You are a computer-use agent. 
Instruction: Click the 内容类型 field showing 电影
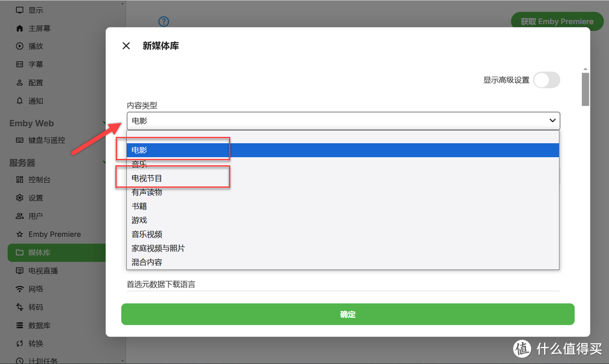[x=343, y=121]
